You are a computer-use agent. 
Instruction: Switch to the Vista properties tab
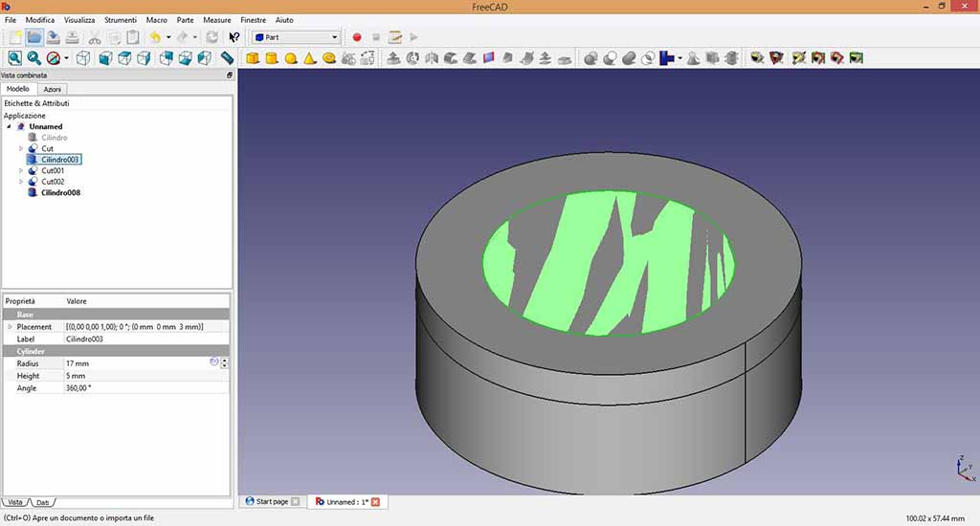pos(15,502)
